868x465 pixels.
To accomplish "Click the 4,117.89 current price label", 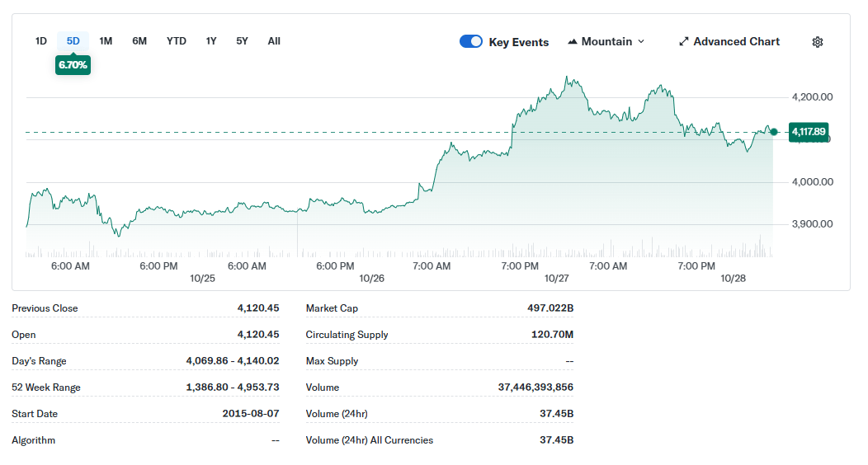I will 808,132.
